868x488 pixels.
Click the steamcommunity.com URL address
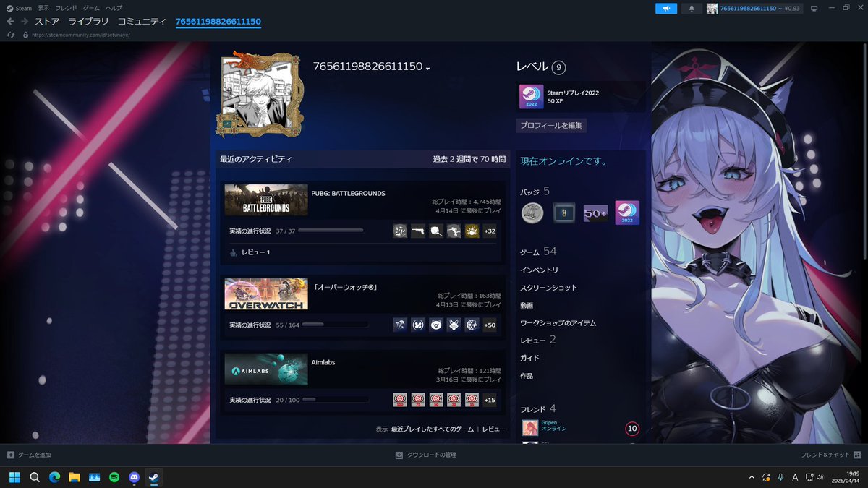point(81,35)
